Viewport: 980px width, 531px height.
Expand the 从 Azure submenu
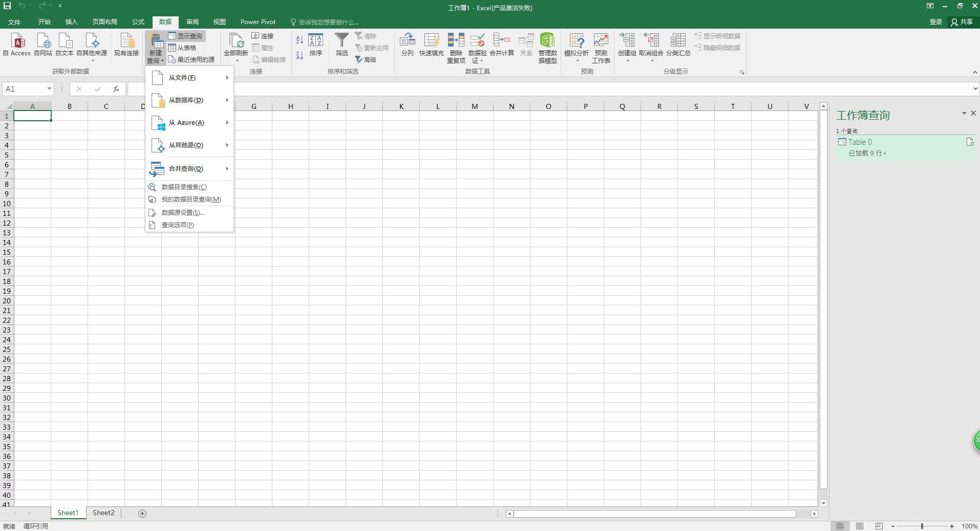pyautogui.click(x=189, y=123)
